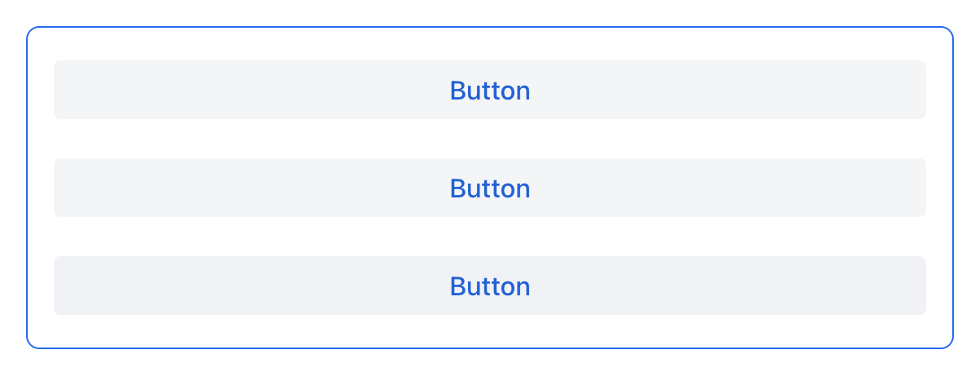
Task: Hit the Button nearest the bottom border
Action: [x=490, y=286]
